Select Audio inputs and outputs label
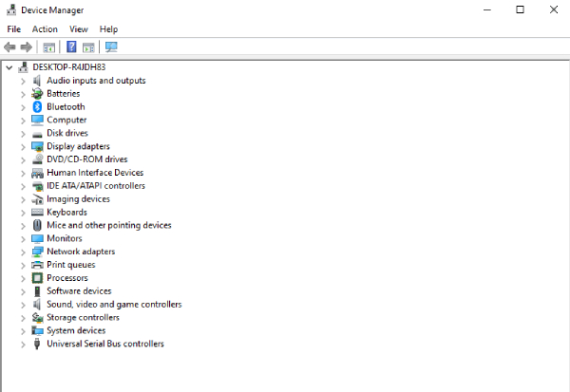Screen dimensions: 570x392 pos(96,81)
